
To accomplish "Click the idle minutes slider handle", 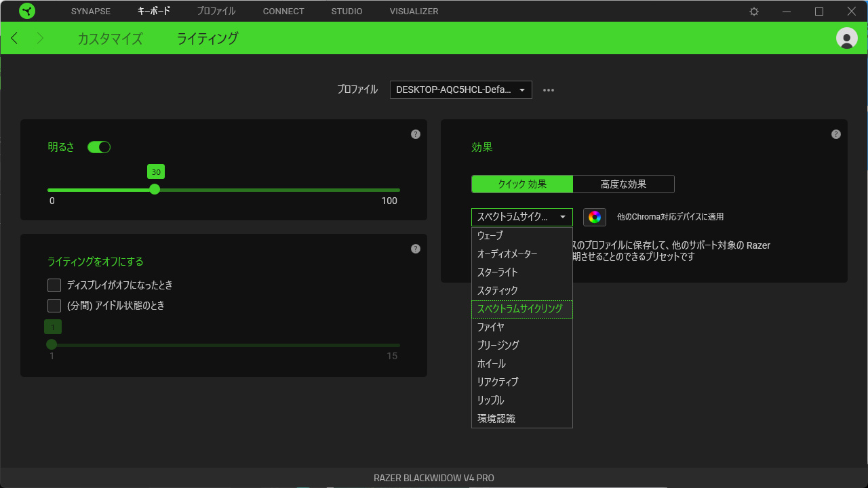I will coord(52,344).
